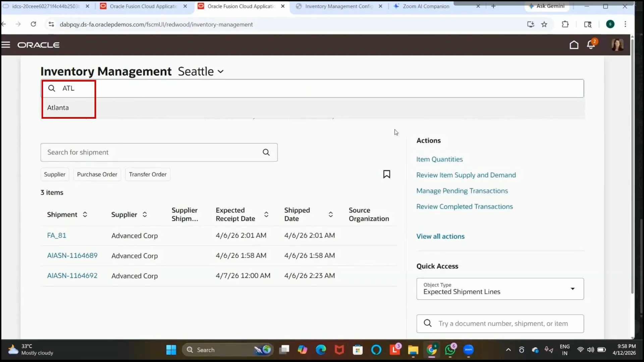Open the user profile avatar menu
This screenshot has width=644, height=362.
pyautogui.click(x=617, y=45)
